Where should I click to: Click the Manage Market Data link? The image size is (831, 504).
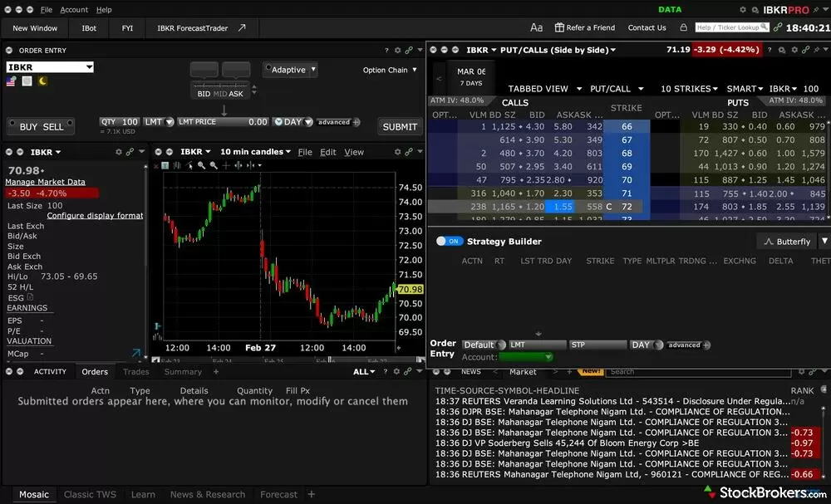pyautogui.click(x=46, y=182)
